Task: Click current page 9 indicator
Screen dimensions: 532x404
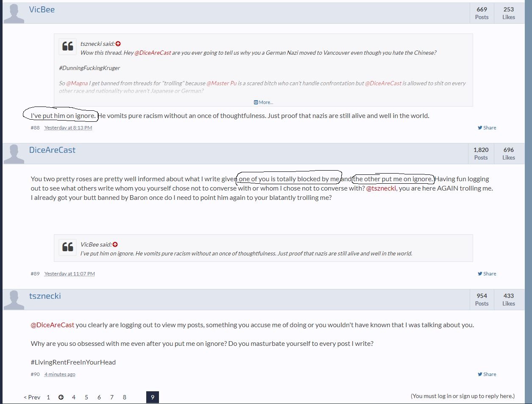Action: (x=153, y=397)
